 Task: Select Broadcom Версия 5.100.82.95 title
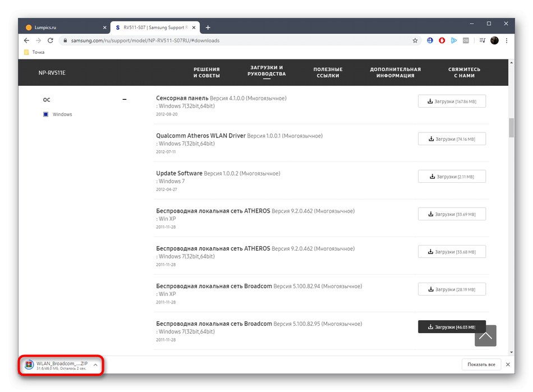click(259, 324)
